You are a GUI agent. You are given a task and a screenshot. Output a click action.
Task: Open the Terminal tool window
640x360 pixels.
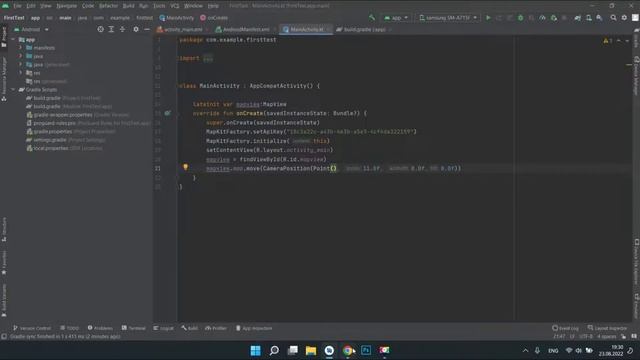tap(133, 328)
